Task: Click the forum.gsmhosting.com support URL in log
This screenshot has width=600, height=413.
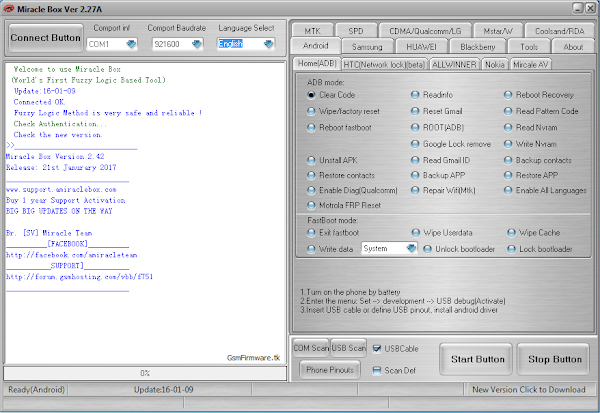Action: tap(80, 277)
